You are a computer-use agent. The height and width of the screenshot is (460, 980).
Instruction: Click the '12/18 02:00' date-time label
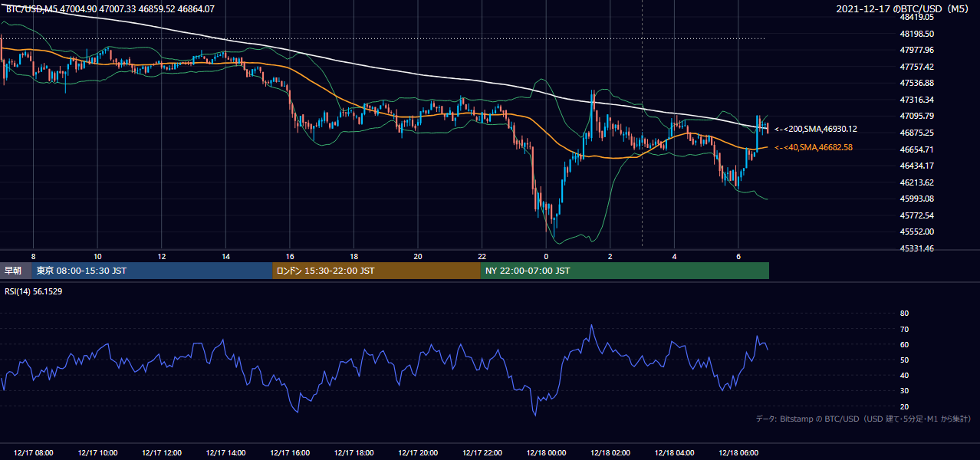tap(610, 453)
